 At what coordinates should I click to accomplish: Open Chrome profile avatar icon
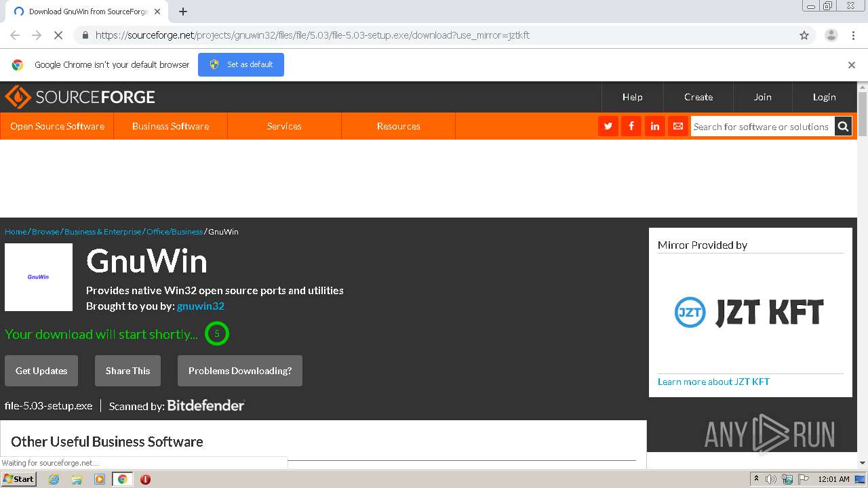[831, 35]
